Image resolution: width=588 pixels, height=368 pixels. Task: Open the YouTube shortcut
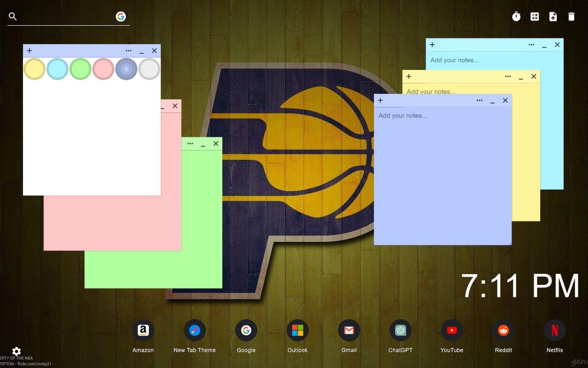point(452,330)
